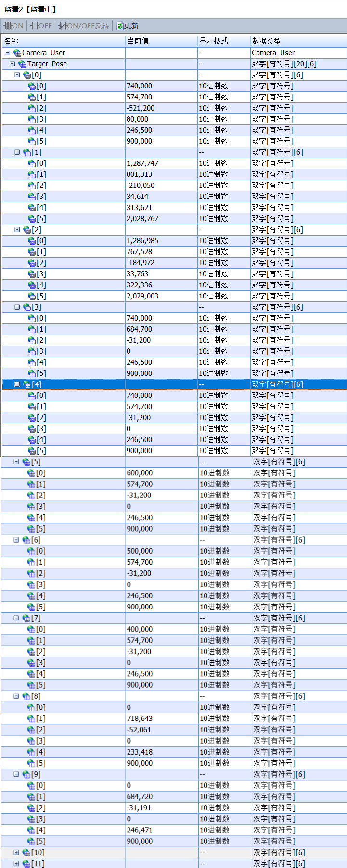Click variable icon in the 718,643 row
The image size is (347, 868).
tap(31, 719)
